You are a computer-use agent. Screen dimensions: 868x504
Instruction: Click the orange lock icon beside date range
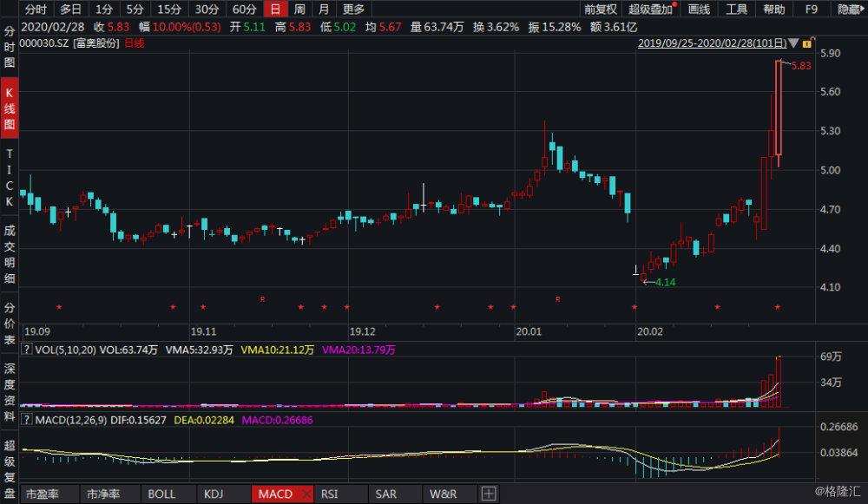[x=807, y=43]
